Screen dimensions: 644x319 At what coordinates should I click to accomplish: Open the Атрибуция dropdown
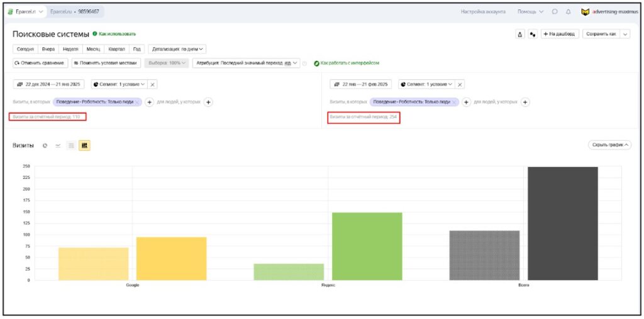(247, 63)
